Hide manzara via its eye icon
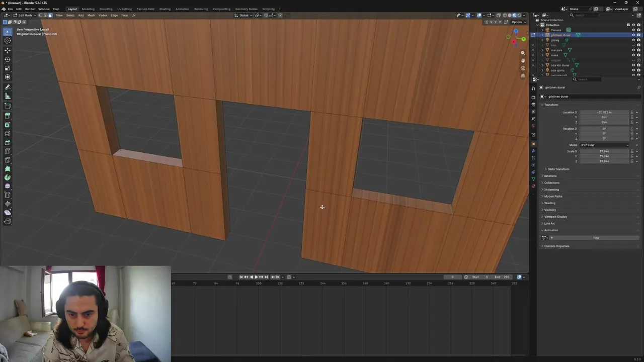Viewport: 644px width, 362px height. click(x=633, y=50)
